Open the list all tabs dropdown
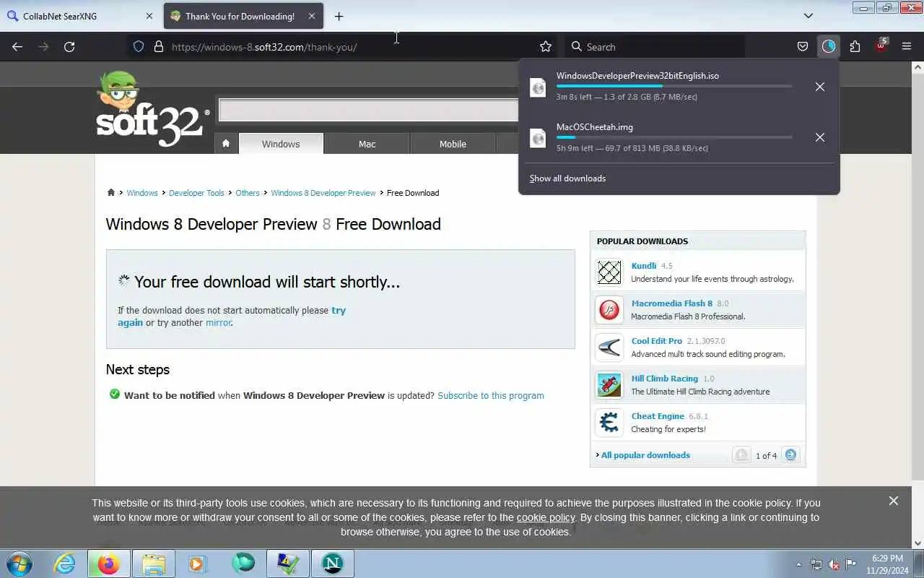The image size is (924, 578). tap(808, 16)
